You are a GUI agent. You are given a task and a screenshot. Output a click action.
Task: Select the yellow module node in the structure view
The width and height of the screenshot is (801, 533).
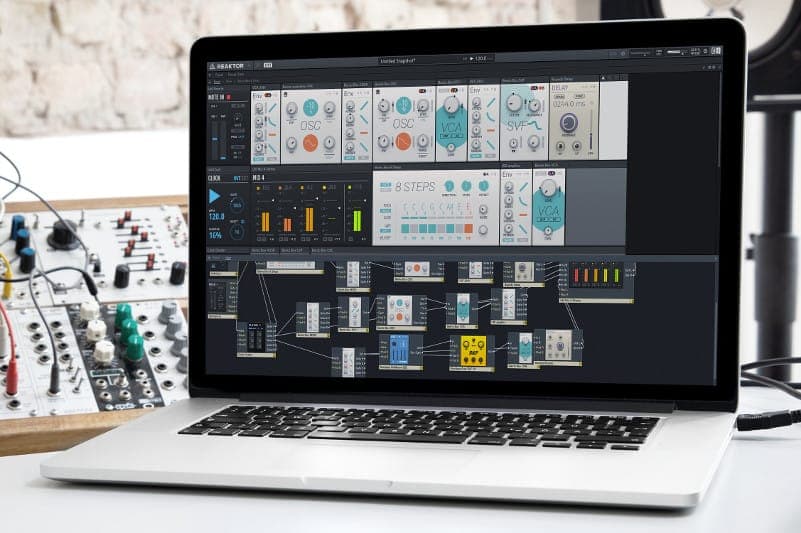coord(474,352)
